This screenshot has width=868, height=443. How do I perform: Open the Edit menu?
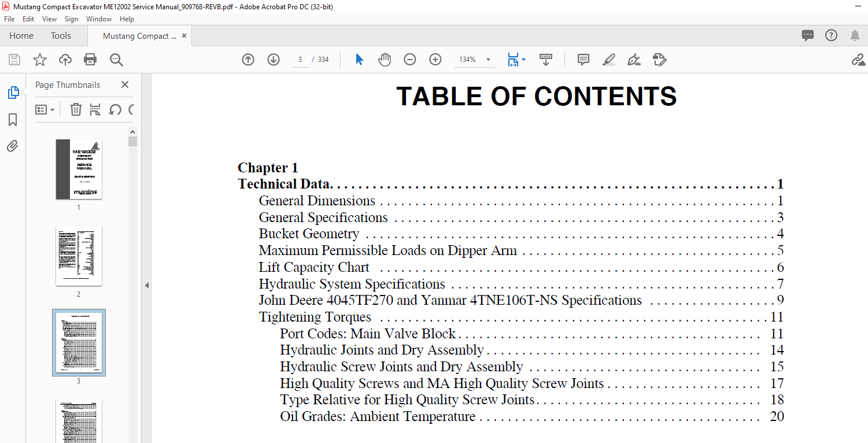(x=28, y=19)
